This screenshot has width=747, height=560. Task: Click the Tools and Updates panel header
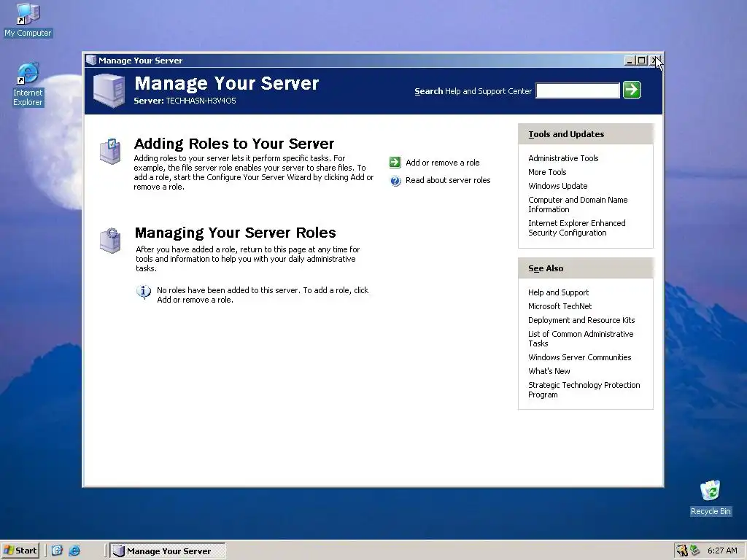(x=586, y=134)
